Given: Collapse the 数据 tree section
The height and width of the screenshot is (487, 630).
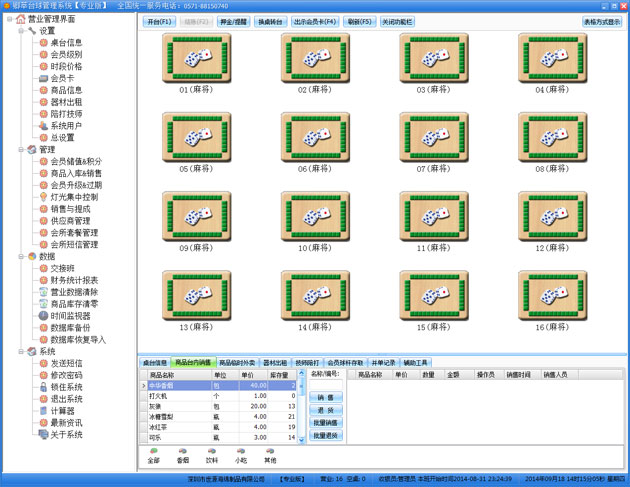Looking at the screenshot, I should pyautogui.click(x=21, y=256).
